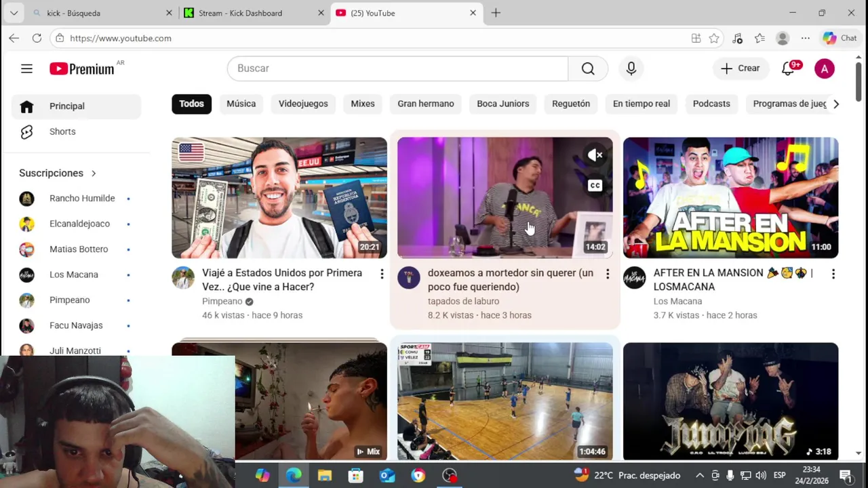This screenshot has width=868, height=488.
Task: Select the Reguetón filter chip
Action: (571, 104)
